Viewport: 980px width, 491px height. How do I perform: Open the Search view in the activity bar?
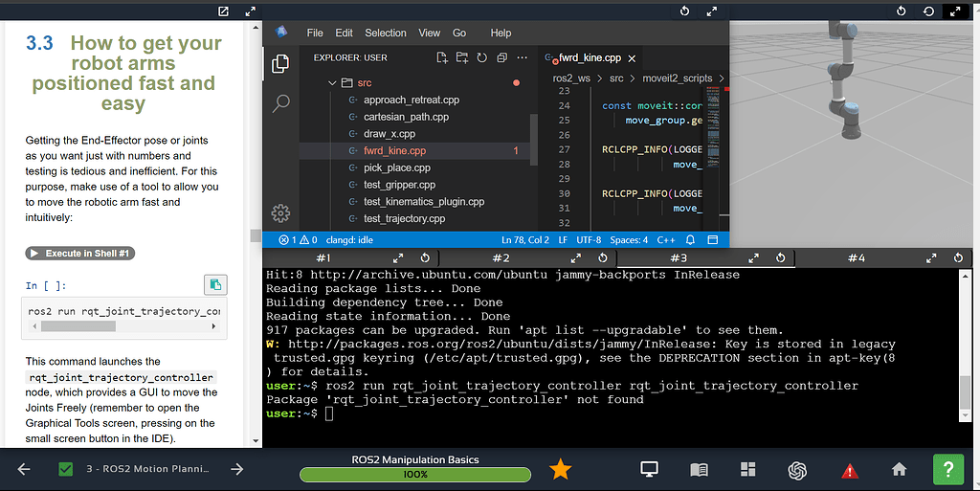pos(281,102)
